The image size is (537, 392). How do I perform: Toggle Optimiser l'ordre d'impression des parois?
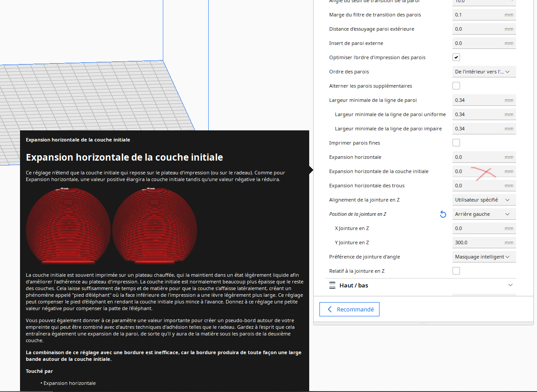point(456,57)
